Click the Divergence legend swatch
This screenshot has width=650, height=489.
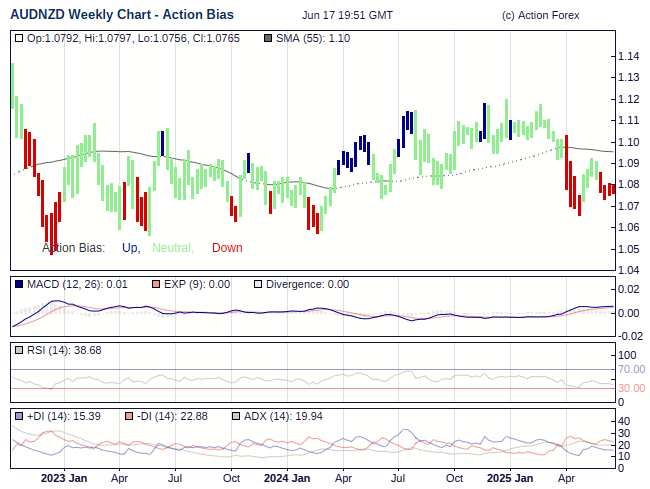click(x=258, y=284)
